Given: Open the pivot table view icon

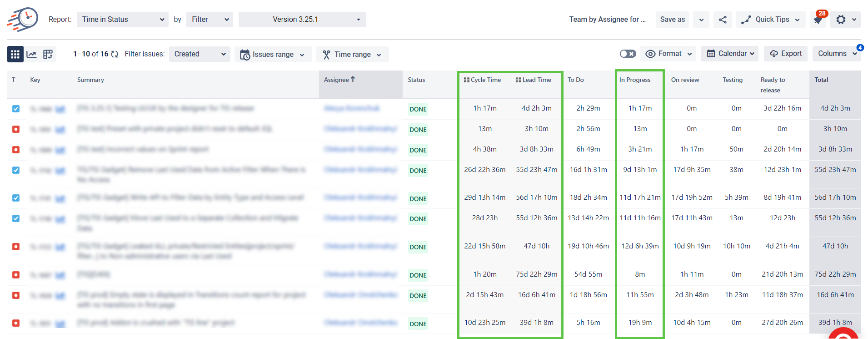Looking at the screenshot, I should [x=48, y=54].
